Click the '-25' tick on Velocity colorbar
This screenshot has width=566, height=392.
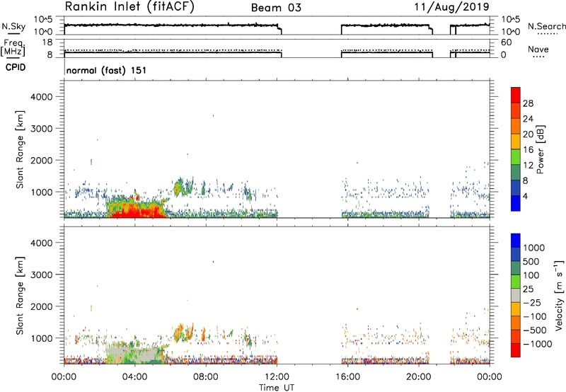(533, 303)
